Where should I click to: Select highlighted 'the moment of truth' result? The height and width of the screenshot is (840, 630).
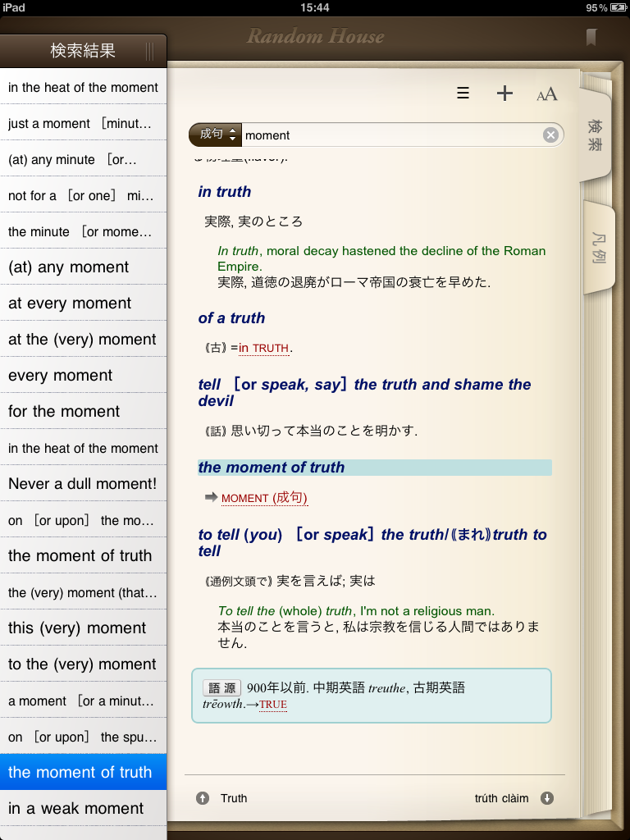83,773
